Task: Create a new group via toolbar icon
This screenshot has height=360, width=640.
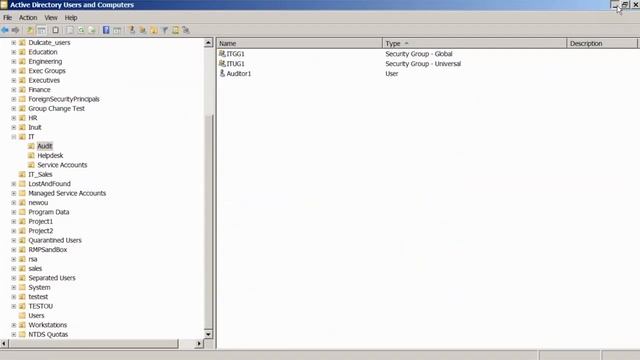Action: (x=142, y=30)
